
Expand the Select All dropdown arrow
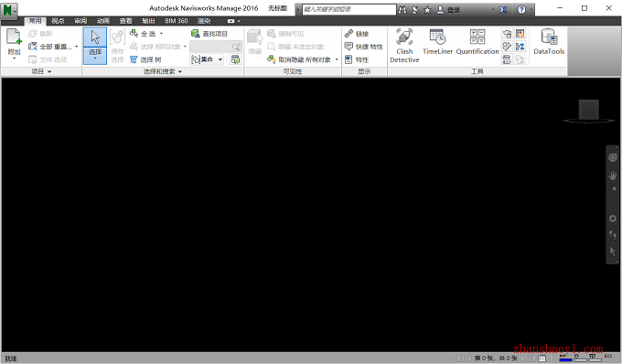tap(161, 34)
